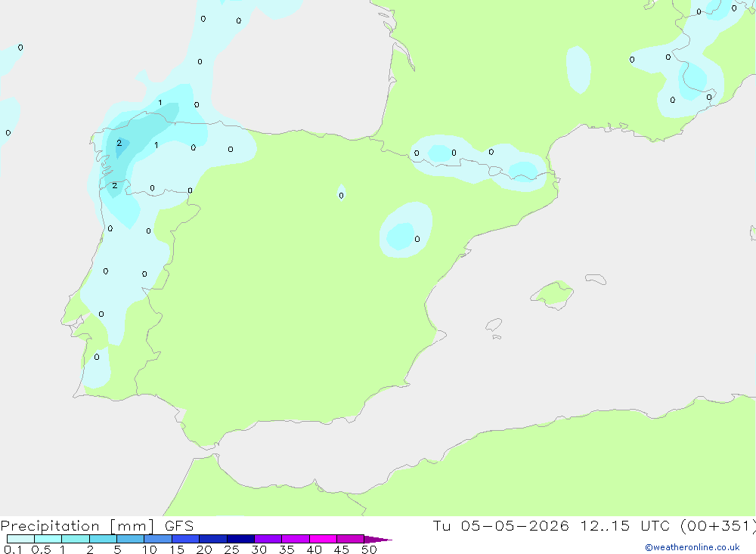Screen dimensions: 756x554
Task: Click the date 'Tu 05-05-2026' text
Action: [x=501, y=525]
